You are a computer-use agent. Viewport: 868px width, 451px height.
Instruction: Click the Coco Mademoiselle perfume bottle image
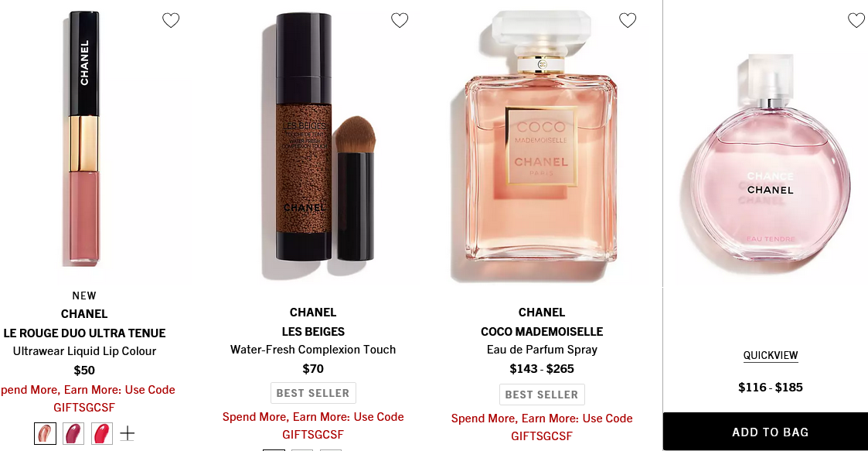pyautogui.click(x=541, y=142)
